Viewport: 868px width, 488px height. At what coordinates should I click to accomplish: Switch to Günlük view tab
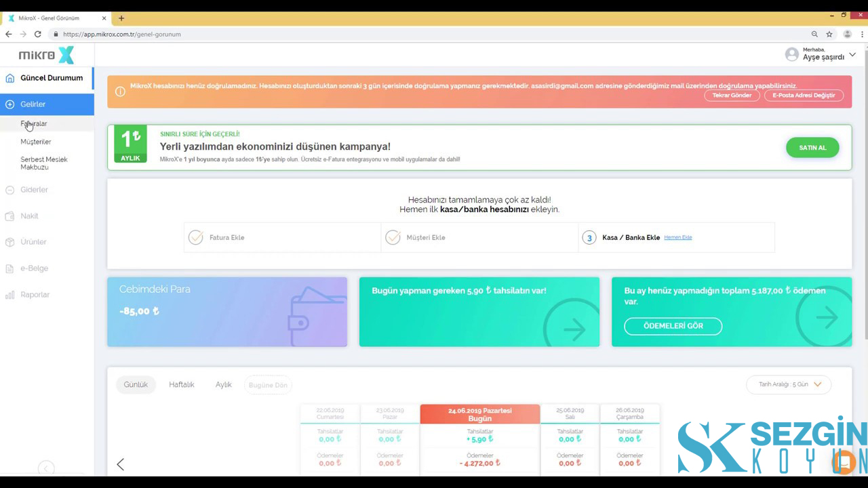point(136,384)
